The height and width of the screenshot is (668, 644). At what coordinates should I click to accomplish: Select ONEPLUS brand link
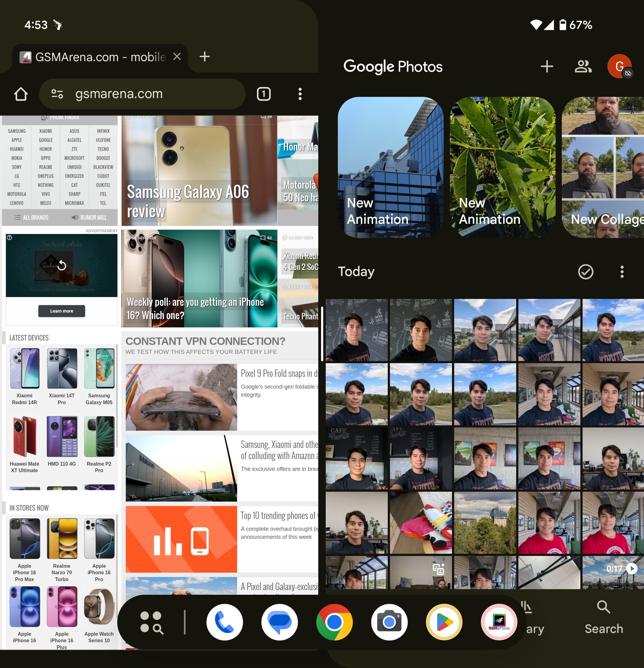[46, 176]
